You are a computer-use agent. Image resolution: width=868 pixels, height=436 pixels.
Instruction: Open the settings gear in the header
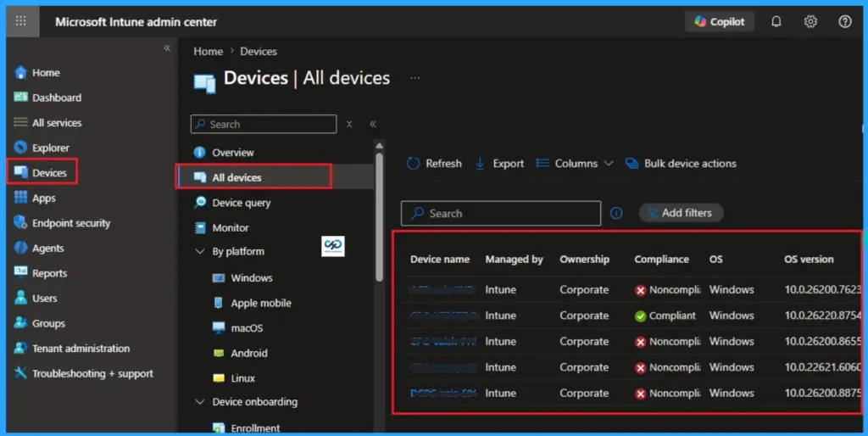(810, 21)
